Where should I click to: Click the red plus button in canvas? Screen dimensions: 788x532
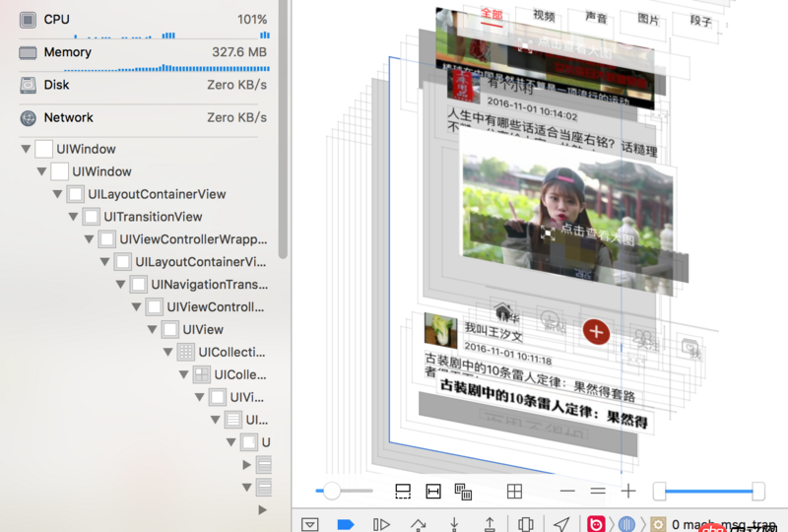596,332
